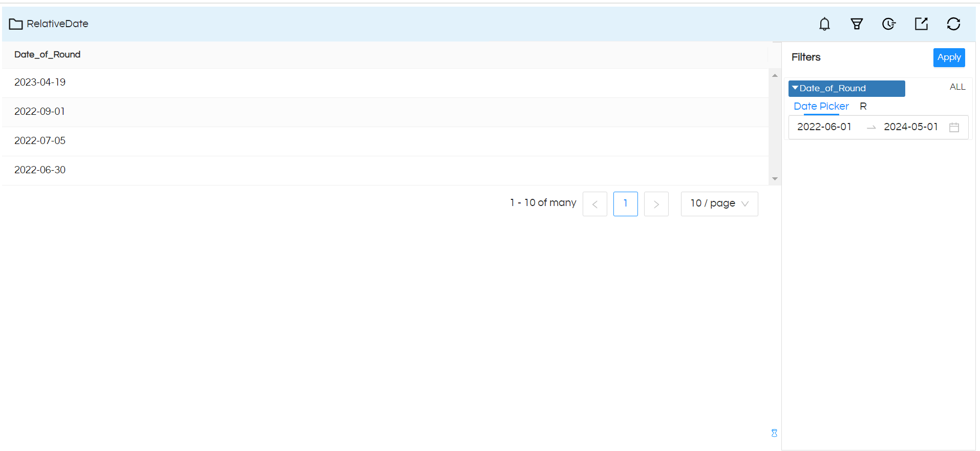Open the 10 / page dropdown

pyautogui.click(x=719, y=204)
